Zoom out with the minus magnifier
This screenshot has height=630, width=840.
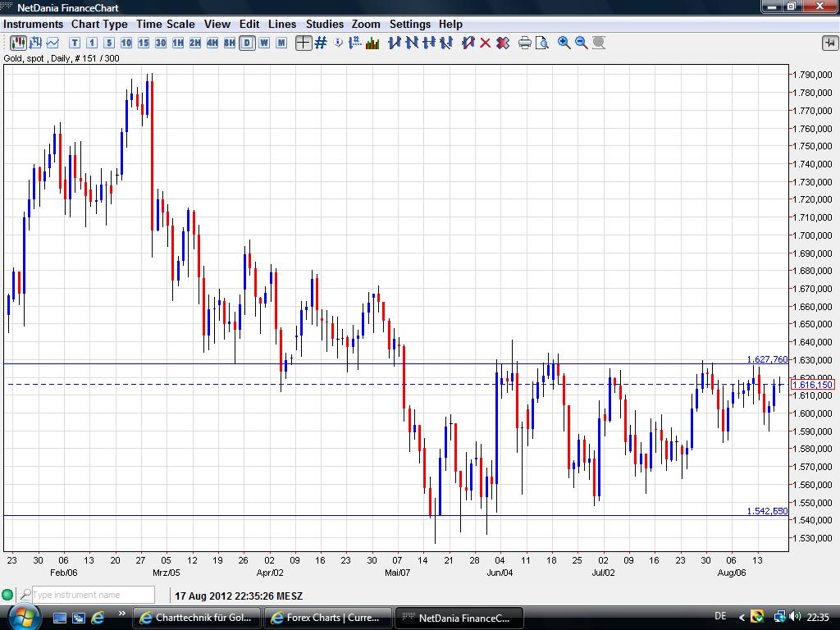tap(582, 43)
